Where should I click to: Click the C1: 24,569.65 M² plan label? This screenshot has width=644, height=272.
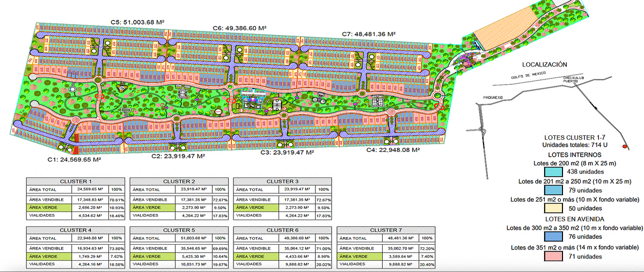click(74, 159)
